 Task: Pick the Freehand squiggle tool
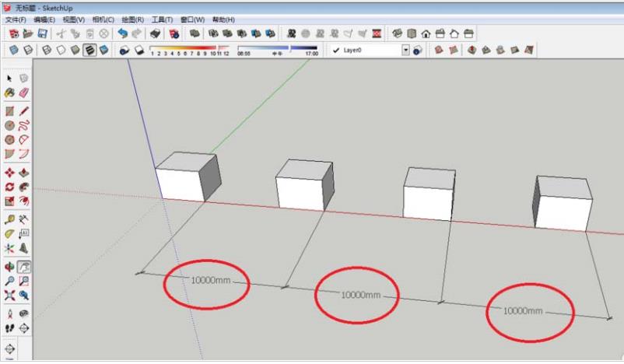pyautogui.click(x=24, y=126)
